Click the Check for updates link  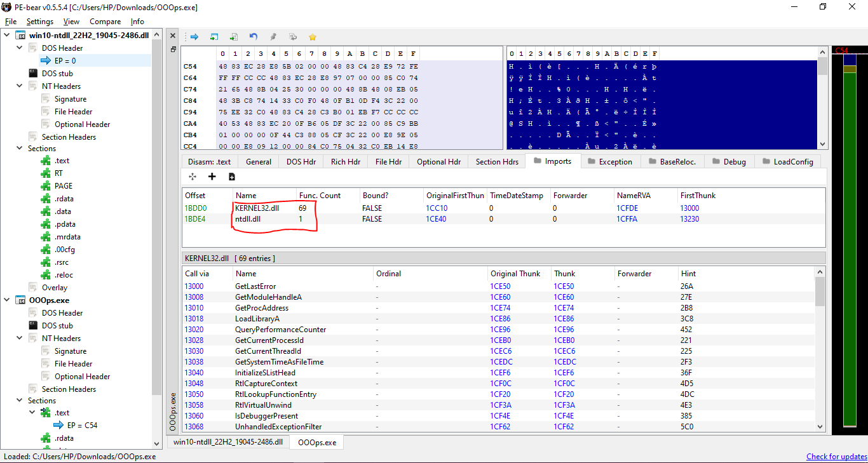tap(836, 456)
